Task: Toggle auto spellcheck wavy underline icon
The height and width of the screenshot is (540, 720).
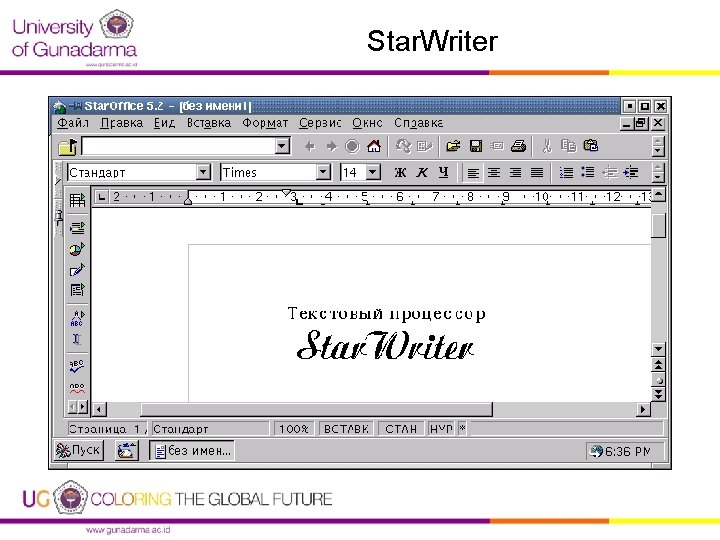Action: 77,388
